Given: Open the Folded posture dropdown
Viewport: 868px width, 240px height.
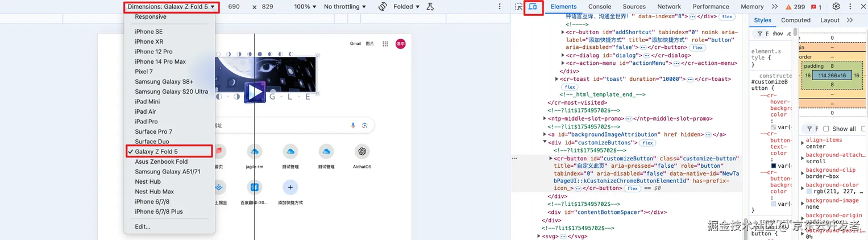Looking at the screenshot, I should (x=406, y=7).
